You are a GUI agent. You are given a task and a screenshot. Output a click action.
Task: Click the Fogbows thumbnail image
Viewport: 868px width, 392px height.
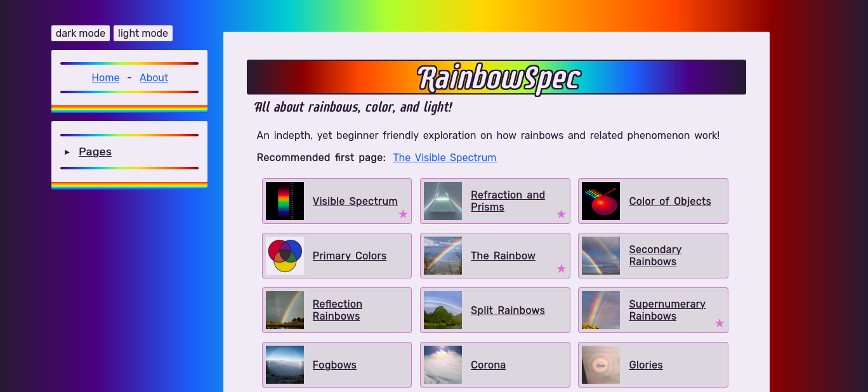(x=284, y=365)
